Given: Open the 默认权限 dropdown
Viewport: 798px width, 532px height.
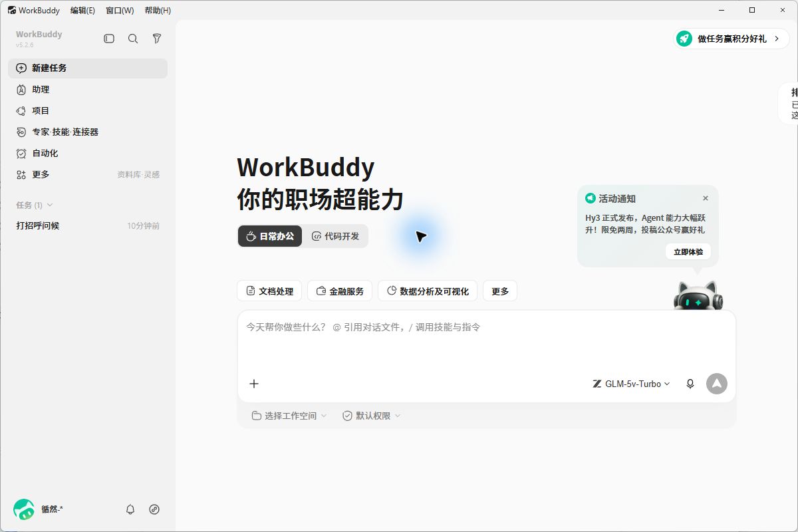Looking at the screenshot, I should click(x=372, y=416).
